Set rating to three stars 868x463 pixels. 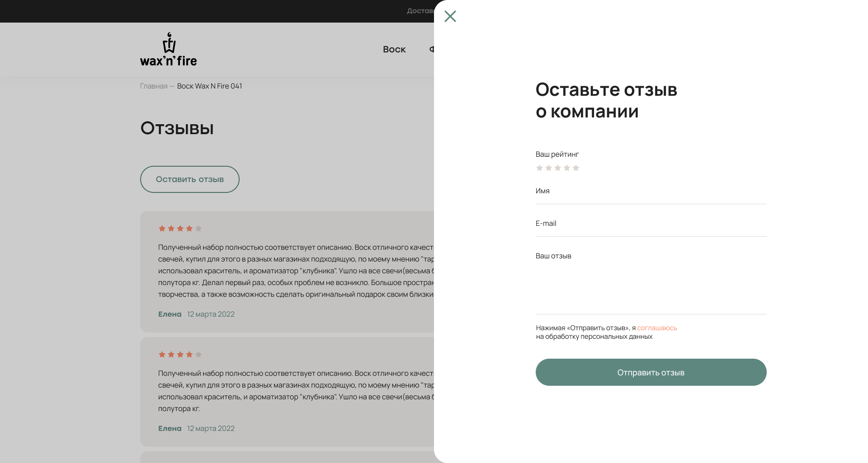pyautogui.click(x=557, y=168)
